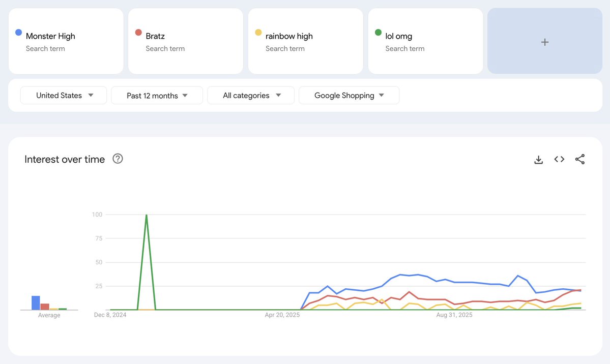The width and height of the screenshot is (610, 364).
Task: Click the red Bratz average bar
Action: click(45, 307)
